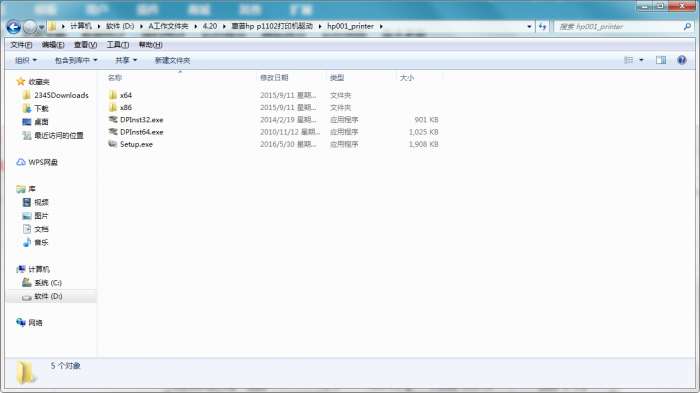
Task: Expand the address bar history dropdown
Action: click(529, 27)
